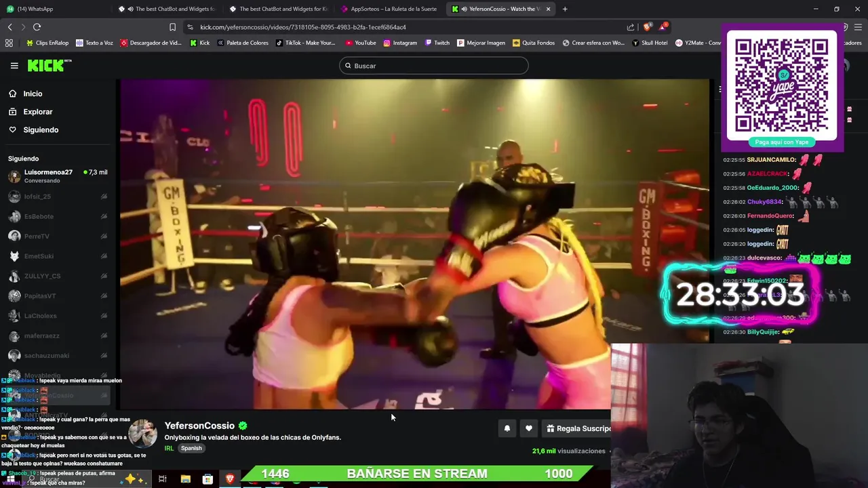Open ZULLYY_CS channel in following list
The width and height of the screenshot is (868, 488).
click(x=58, y=276)
